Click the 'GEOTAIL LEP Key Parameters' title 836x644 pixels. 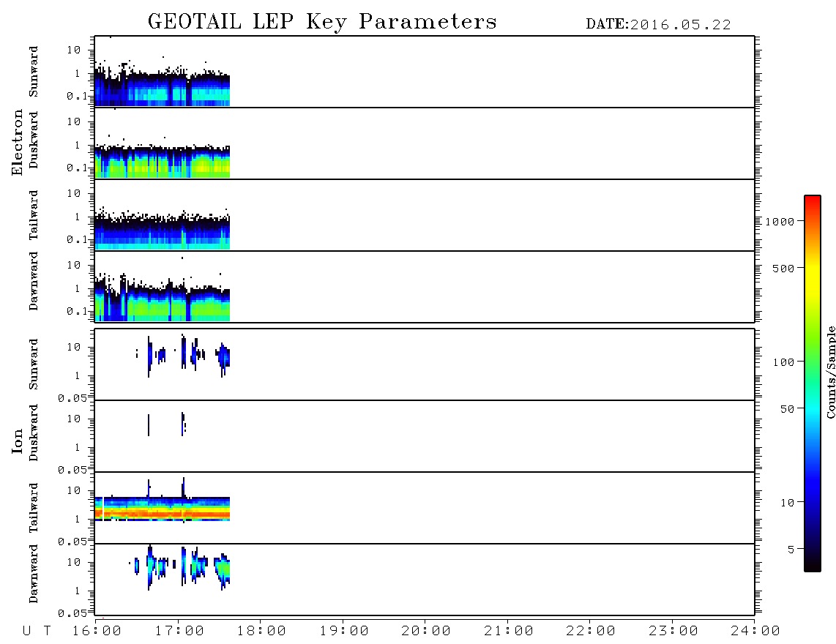click(x=322, y=22)
